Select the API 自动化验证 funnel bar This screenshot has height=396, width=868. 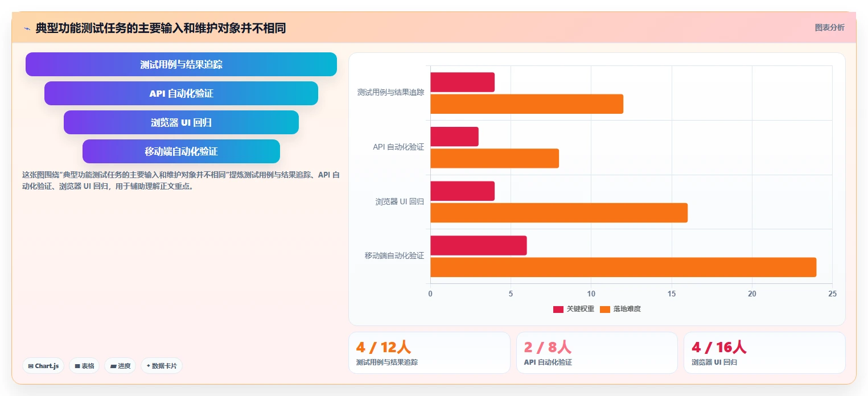181,93
